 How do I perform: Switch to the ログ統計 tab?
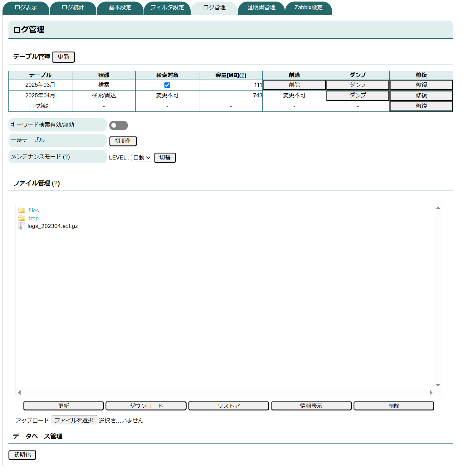click(x=73, y=7)
